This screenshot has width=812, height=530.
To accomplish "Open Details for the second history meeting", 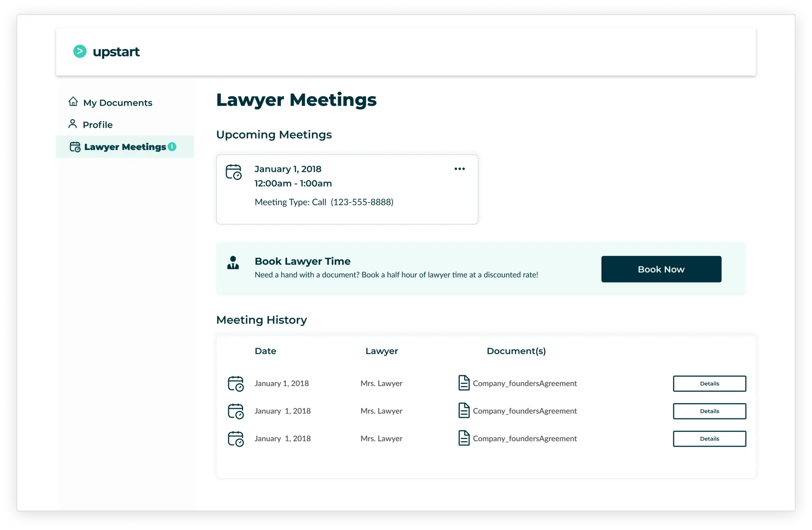I will 710,411.
